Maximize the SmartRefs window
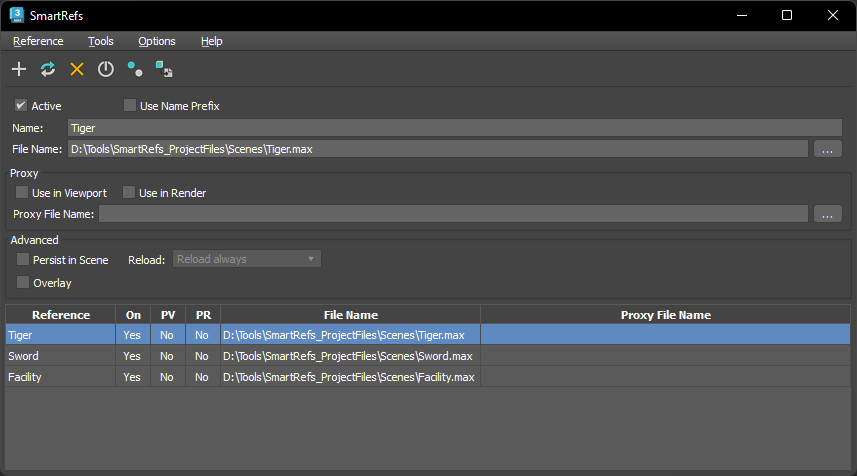This screenshot has width=857, height=476. coord(787,15)
